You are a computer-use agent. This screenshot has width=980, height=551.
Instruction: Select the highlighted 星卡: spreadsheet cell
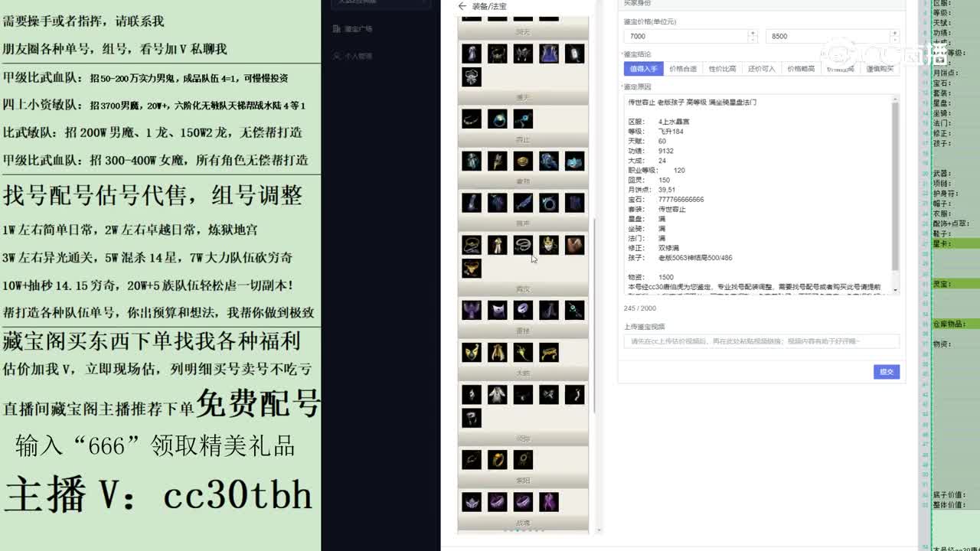click(x=955, y=243)
